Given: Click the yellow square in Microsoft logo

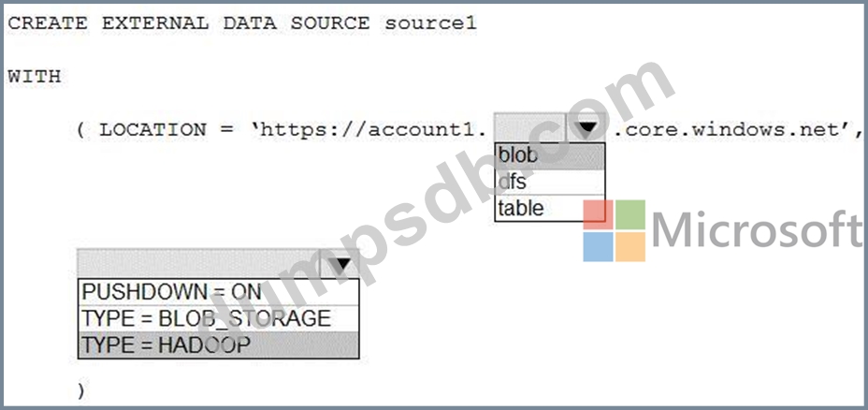Looking at the screenshot, I should coord(630,246).
